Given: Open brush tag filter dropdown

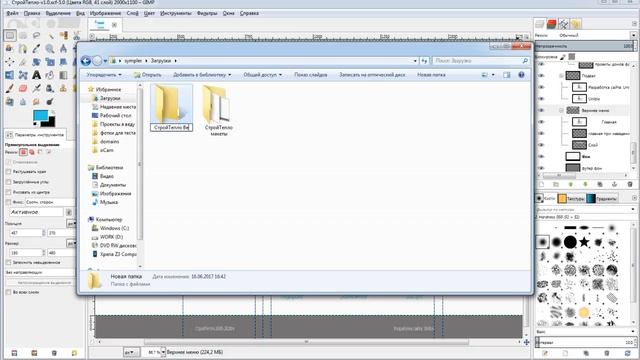Looking at the screenshot, I should pos(633,209).
